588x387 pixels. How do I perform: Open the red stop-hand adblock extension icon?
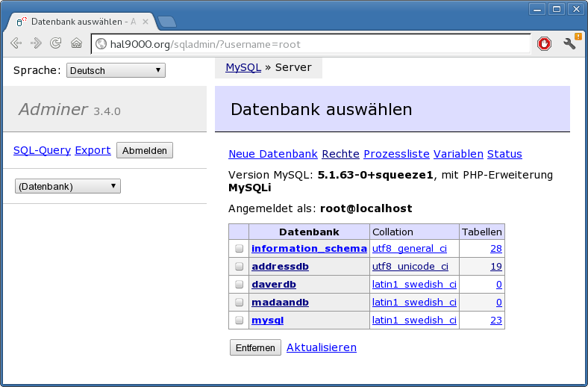pos(544,44)
